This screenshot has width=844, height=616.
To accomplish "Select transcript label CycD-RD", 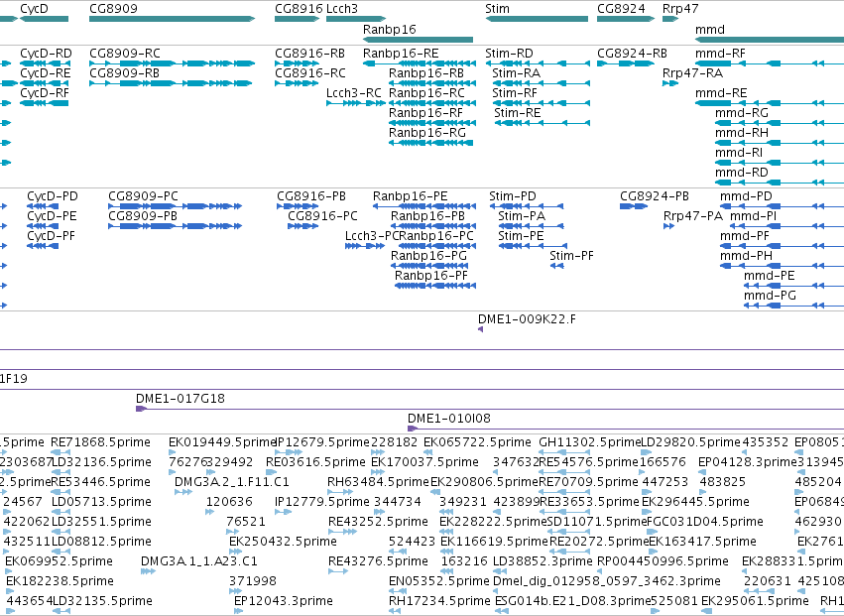I will [46, 54].
